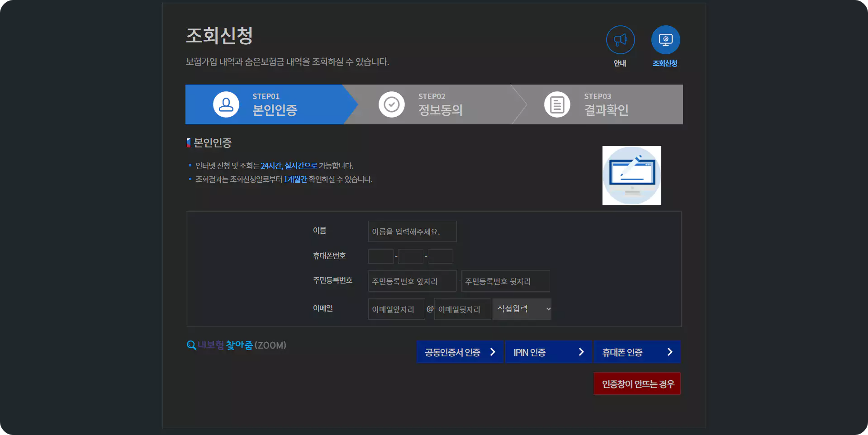
Task: Click the STEP03 결과확인 document icon
Action: [x=557, y=104]
